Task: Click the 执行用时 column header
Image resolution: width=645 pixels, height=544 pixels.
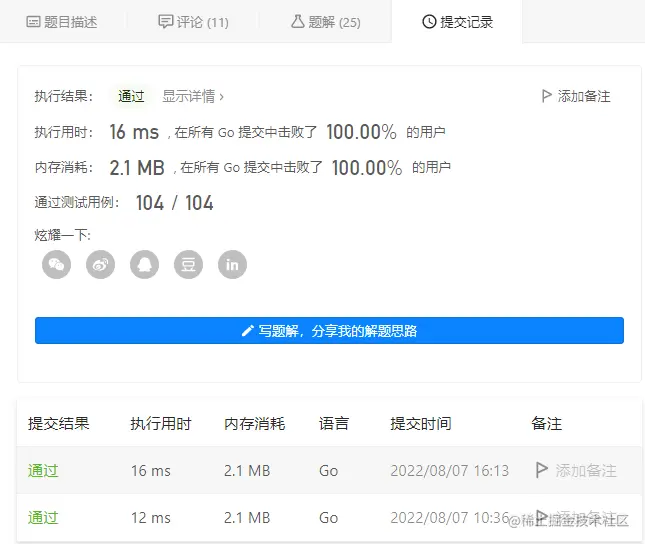Action: click(161, 423)
